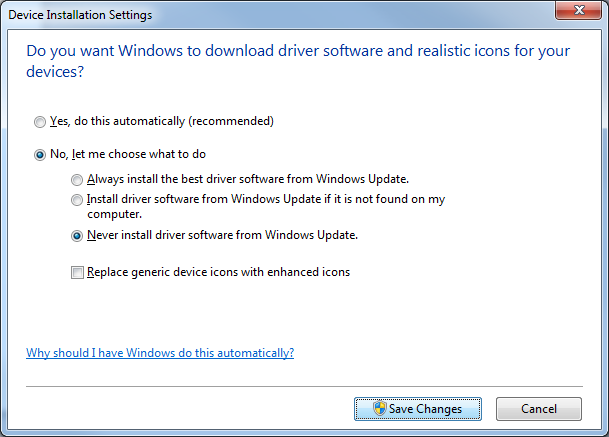Click the blue heading question text

pos(298,61)
